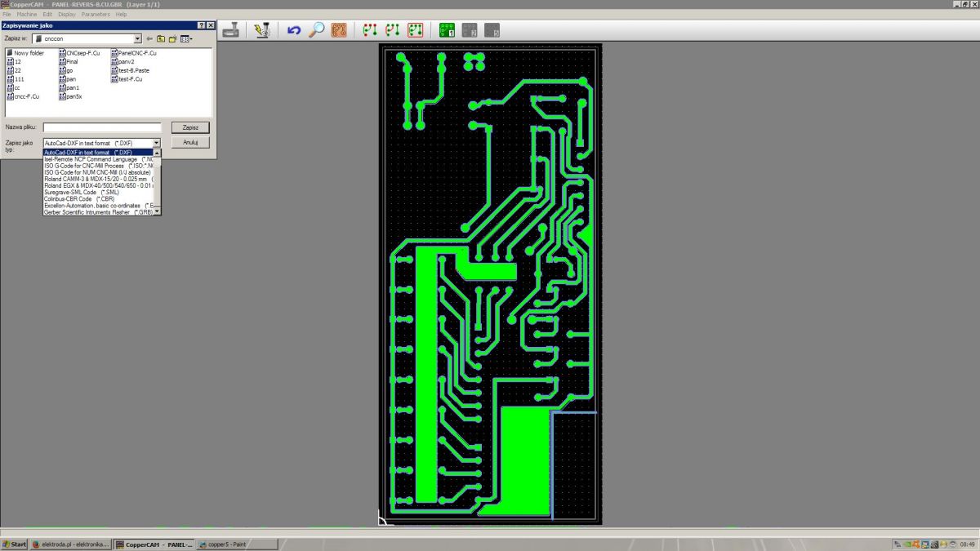Go up one folder level in save dialog
The width and height of the screenshot is (980, 551).
[x=161, y=38]
